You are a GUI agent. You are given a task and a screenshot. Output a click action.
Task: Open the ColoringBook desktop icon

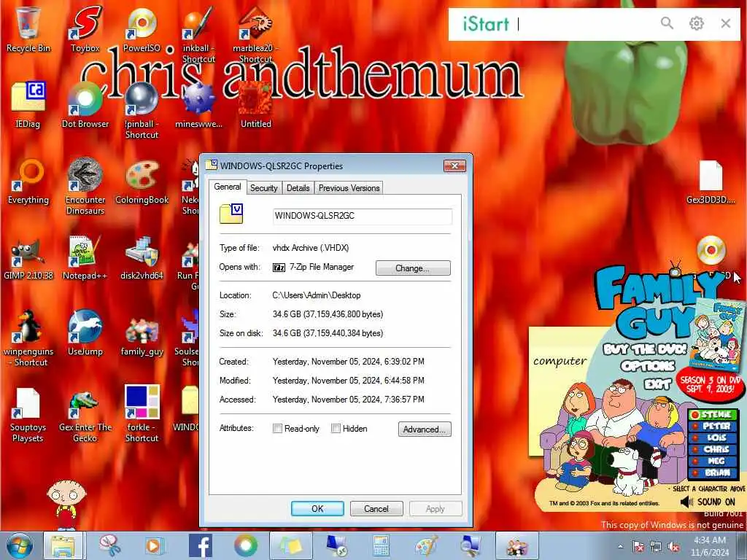[142, 182]
